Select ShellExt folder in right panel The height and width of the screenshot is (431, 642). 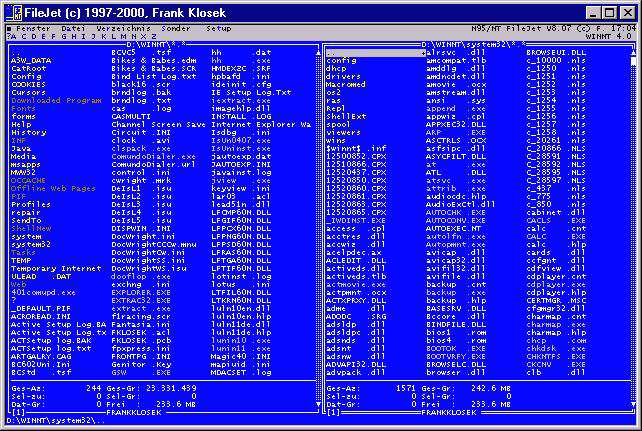(x=346, y=116)
